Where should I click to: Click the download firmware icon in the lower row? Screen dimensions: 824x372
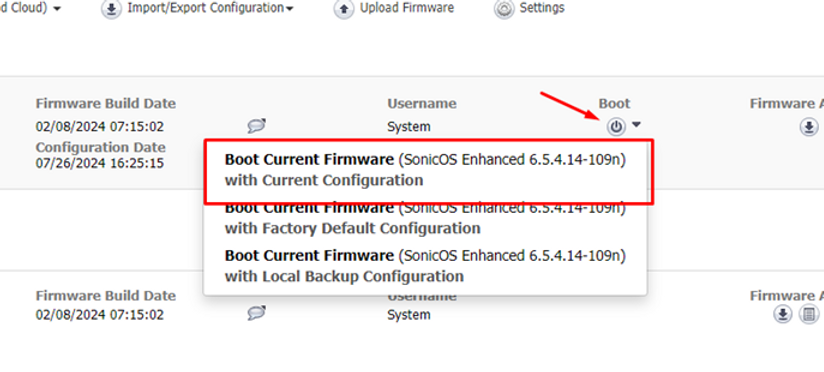pos(783,315)
